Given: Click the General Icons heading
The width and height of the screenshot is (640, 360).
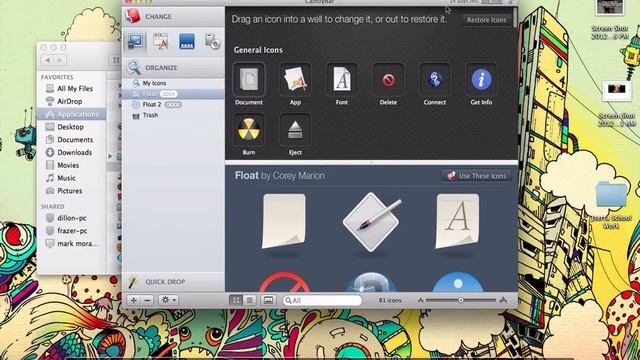Looking at the screenshot, I should click(258, 50).
